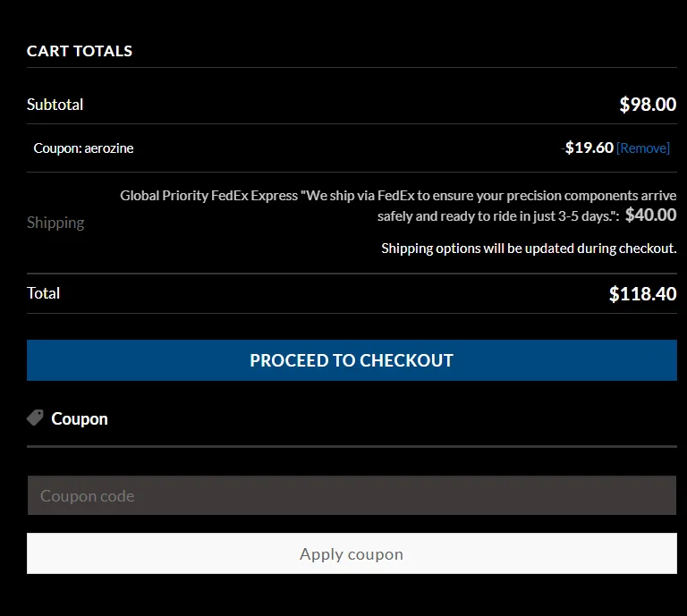Click the -$19.60 coupon discount amount
The image size is (687, 616).
[x=588, y=148]
